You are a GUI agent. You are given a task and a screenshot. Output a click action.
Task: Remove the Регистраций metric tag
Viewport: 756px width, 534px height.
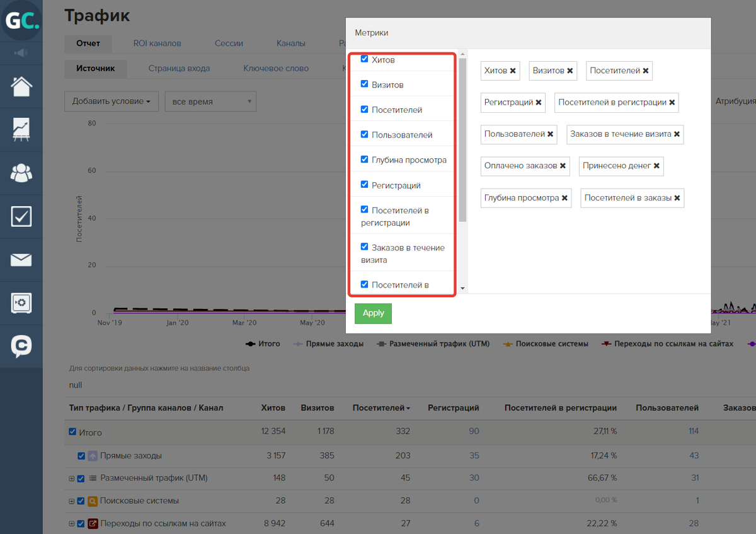(x=539, y=103)
